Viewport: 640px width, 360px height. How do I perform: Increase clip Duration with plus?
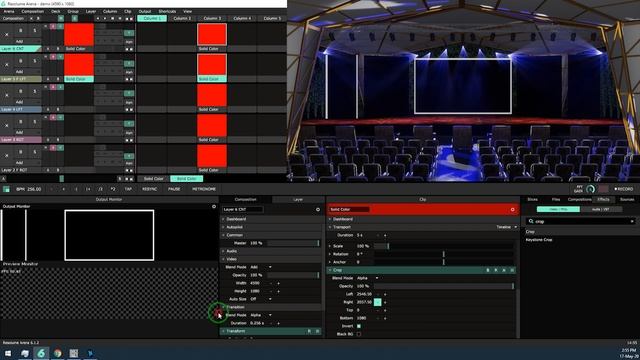click(385, 236)
